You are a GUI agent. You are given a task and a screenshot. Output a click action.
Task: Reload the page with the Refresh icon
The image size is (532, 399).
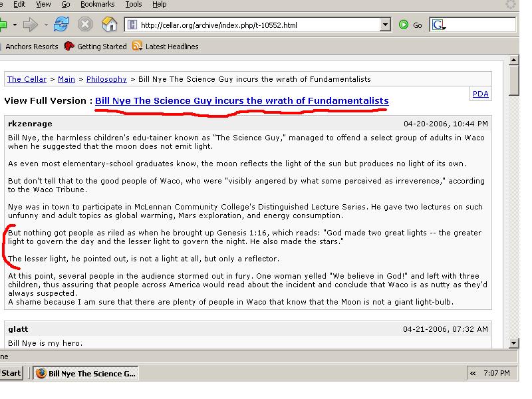point(61,25)
